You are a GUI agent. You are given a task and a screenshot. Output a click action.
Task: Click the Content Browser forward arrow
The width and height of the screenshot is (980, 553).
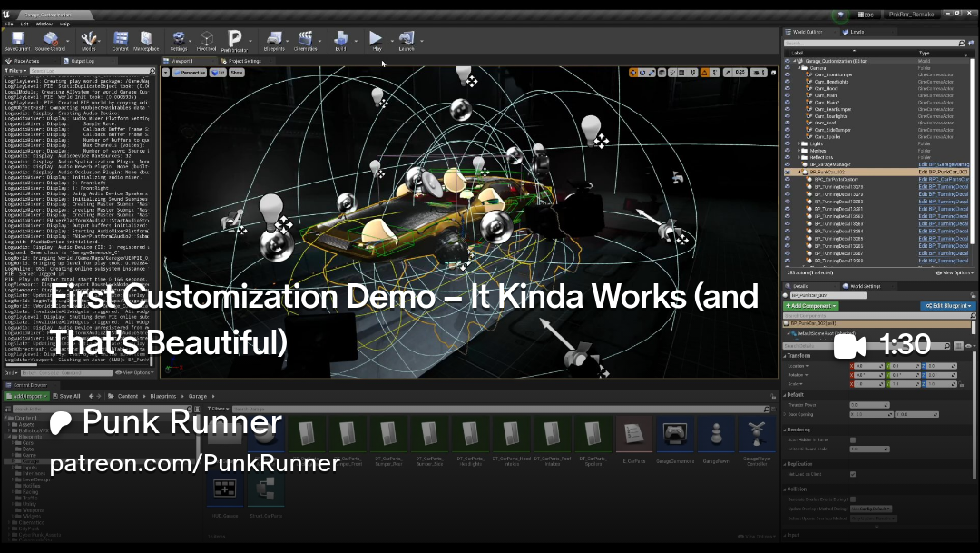tap(99, 396)
